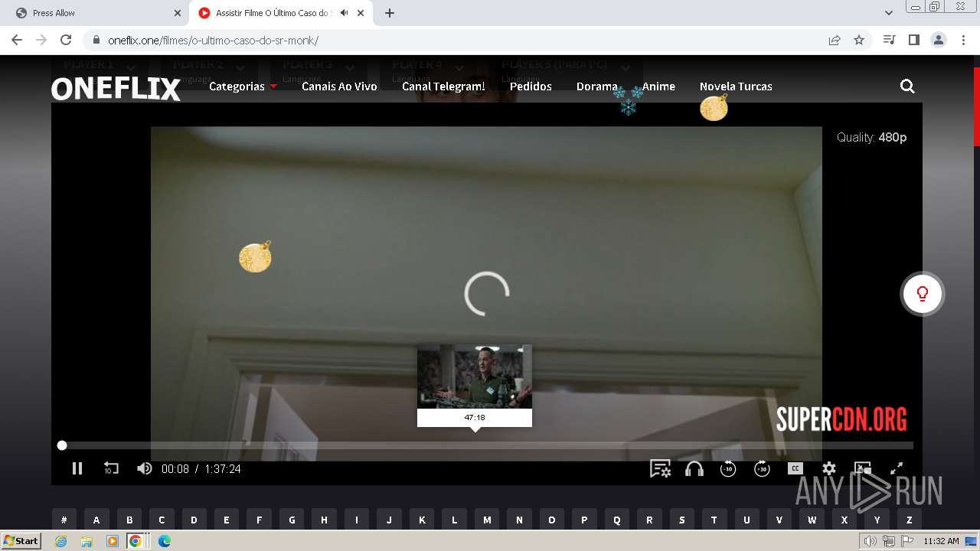
Task: Open Canais Ao Vivo menu item
Action: coord(339,86)
